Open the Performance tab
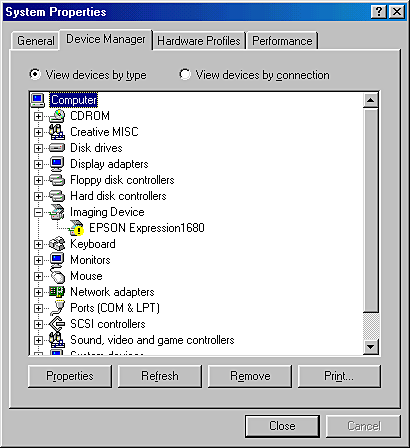 click(282, 41)
